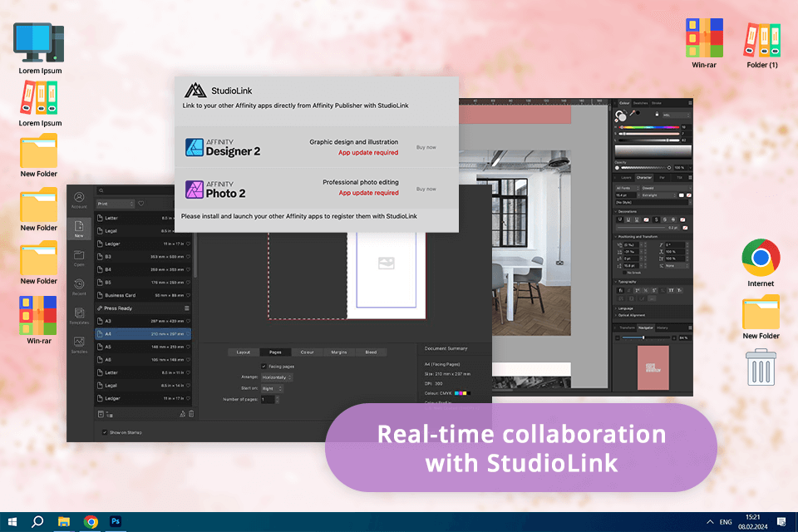The width and height of the screenshot is (798, 532).
Task: Open the All Fonts collection dropdown
Action: 627,188
